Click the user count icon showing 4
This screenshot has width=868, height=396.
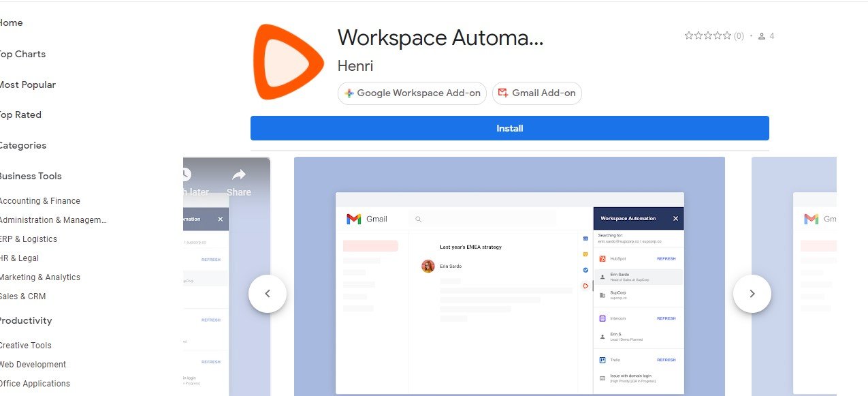click(762, 36)
